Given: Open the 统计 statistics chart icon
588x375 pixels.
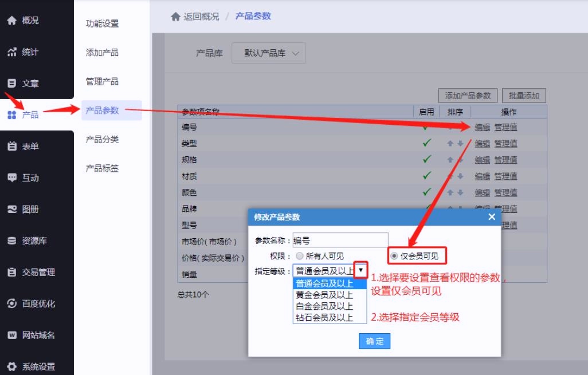Looking at the screenshot, I should [11, 53].
